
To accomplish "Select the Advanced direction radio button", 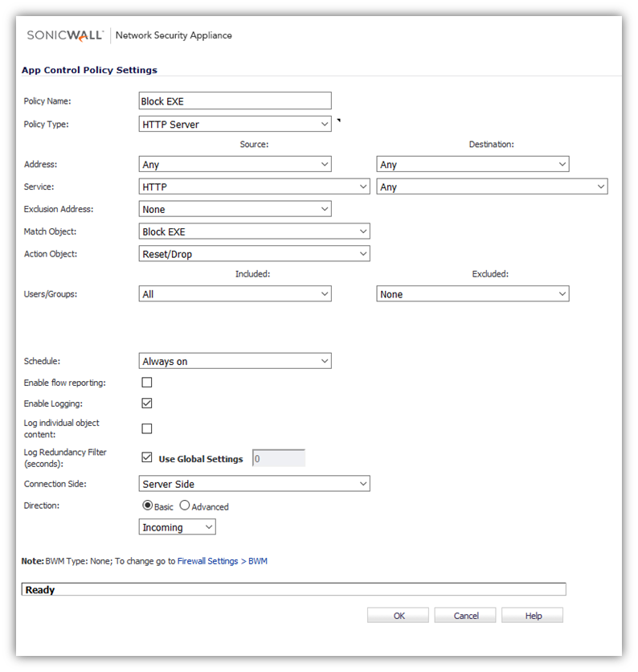I will (x=185, y=506).
